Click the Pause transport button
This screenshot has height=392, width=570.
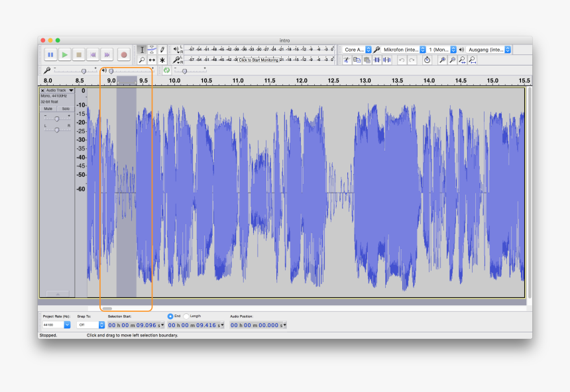(x=50, y=55)
